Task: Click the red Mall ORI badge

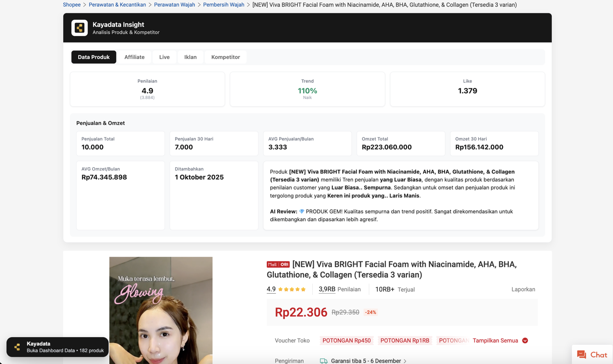Action: (x=278, y=264)
